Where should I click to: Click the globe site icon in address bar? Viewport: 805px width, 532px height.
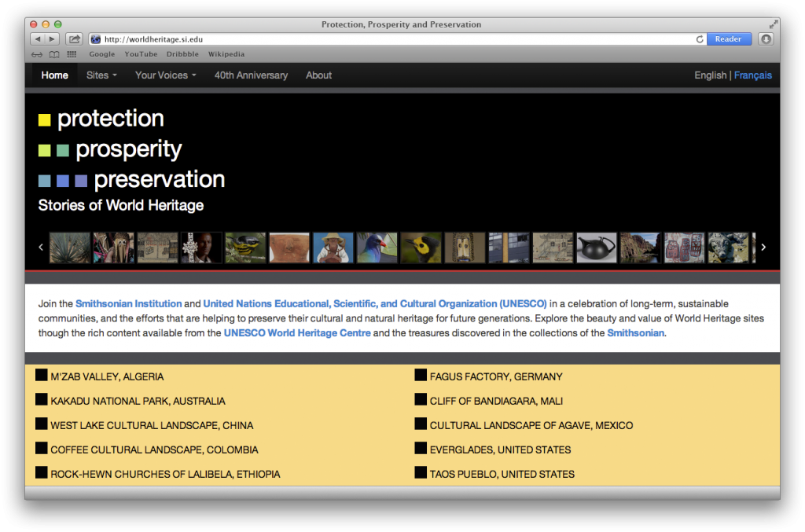click(x=95, y=39)
